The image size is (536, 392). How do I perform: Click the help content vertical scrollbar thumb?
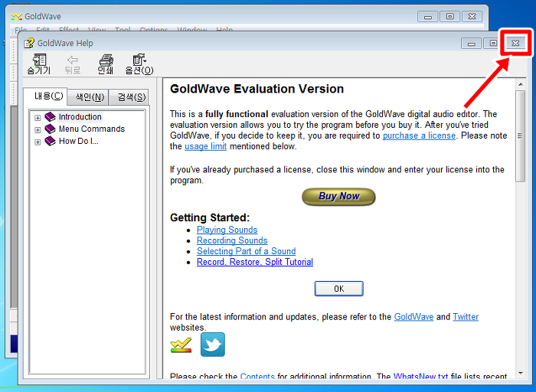[520, 136]
